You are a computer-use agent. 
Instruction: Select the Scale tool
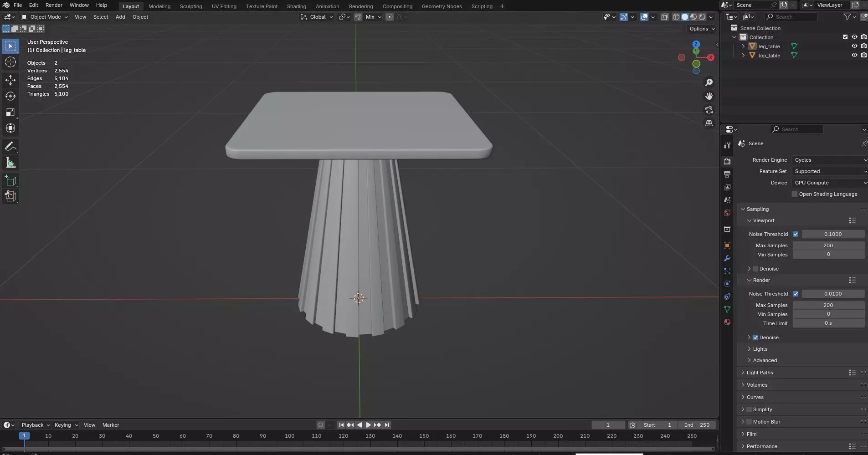point(10,112)
